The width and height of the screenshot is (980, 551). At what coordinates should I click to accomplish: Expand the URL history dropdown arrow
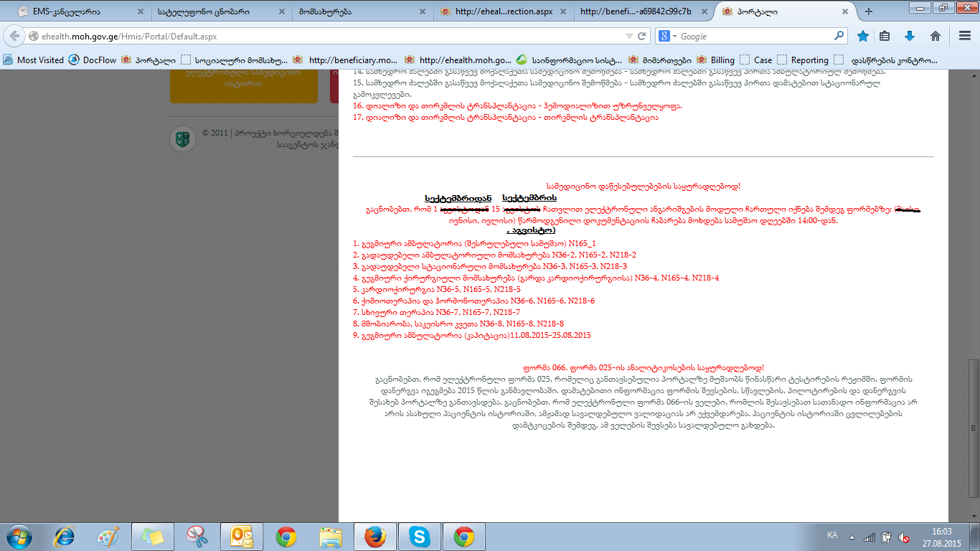[629, 36]
